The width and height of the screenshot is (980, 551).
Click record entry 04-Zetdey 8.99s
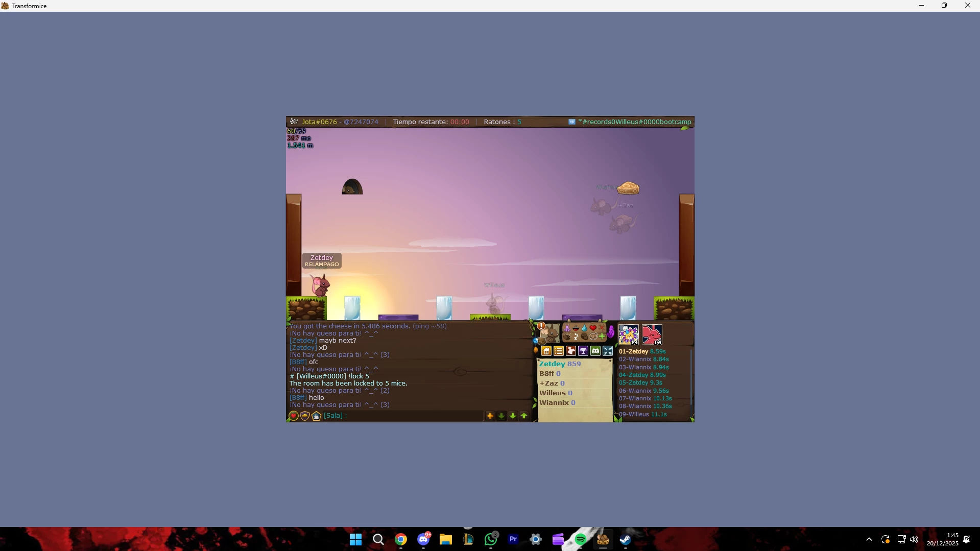point(642,375)
